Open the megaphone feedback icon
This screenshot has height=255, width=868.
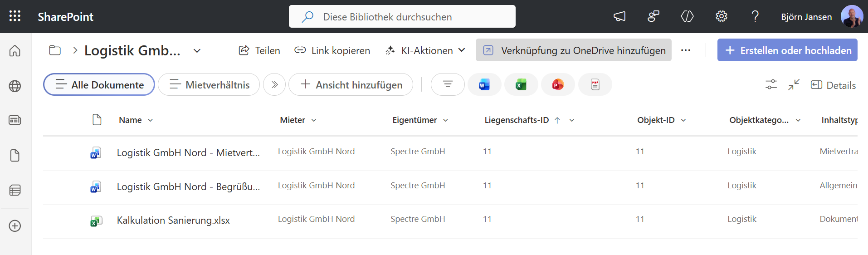coord(619,17)
